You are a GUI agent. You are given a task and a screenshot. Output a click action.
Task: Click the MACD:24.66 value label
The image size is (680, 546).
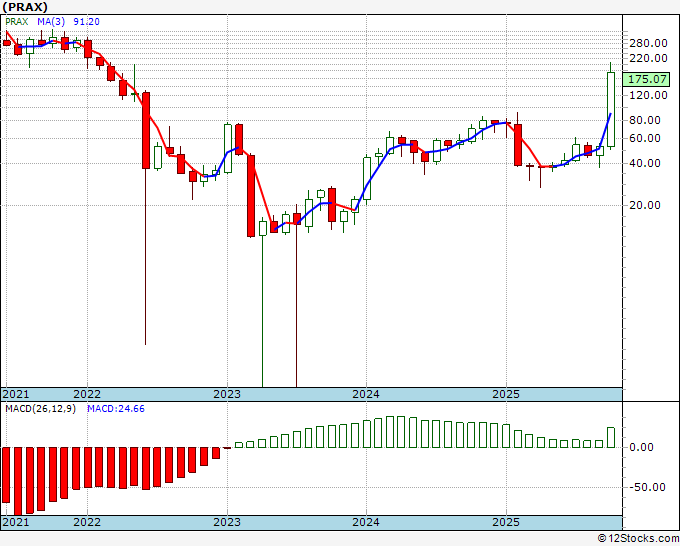point(116,409)
